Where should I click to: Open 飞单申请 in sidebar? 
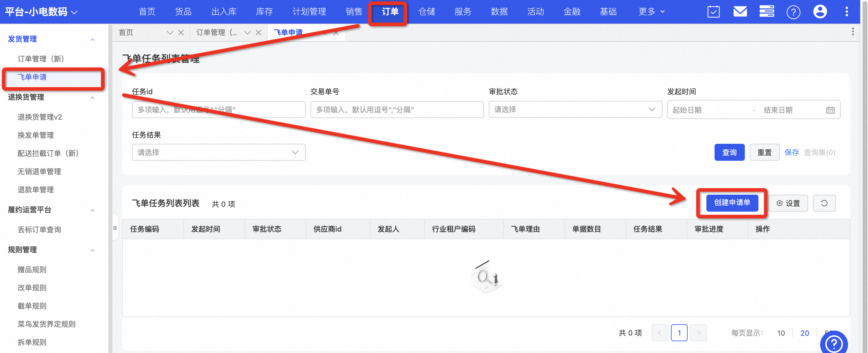[32, 77]
